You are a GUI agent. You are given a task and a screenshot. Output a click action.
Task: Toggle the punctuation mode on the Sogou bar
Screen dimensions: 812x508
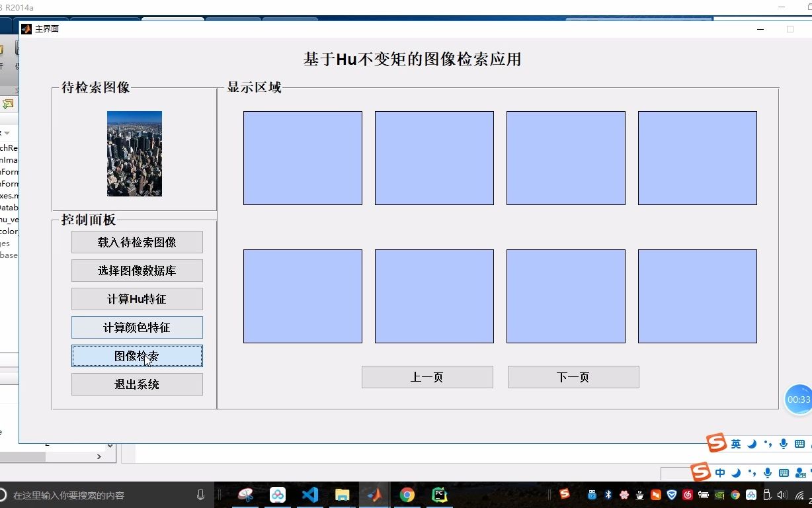[x=753, y=472]
